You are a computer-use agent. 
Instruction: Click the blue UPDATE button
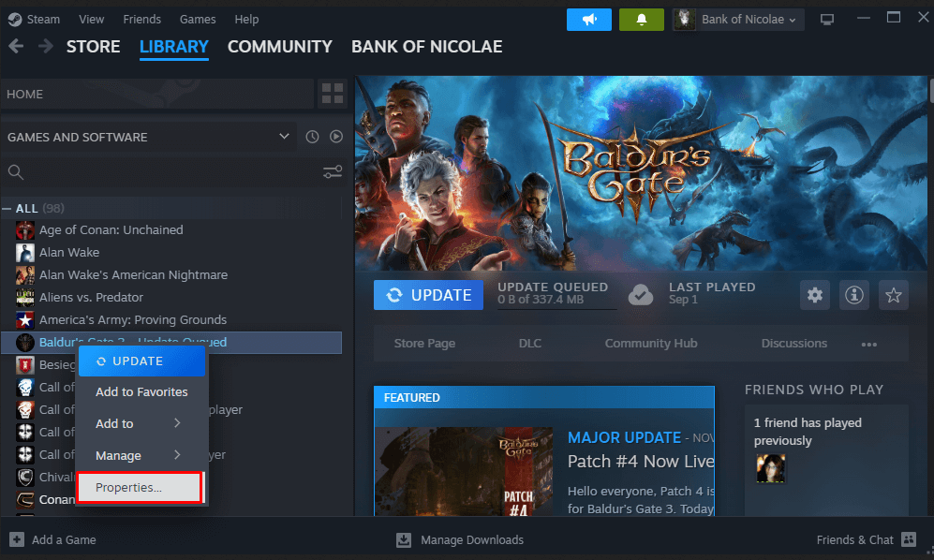tap(428, 295)
